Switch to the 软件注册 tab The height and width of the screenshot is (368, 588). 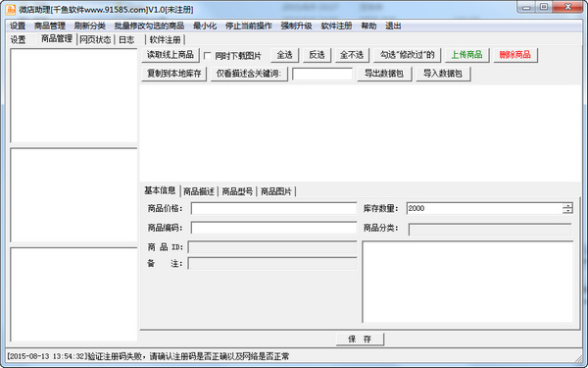tap(165, 40)
